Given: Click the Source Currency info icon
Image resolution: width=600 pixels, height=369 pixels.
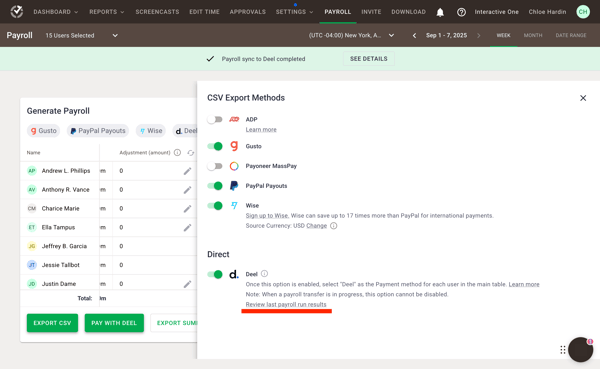Looking at the screenshot, I should [x=334, y=226].
